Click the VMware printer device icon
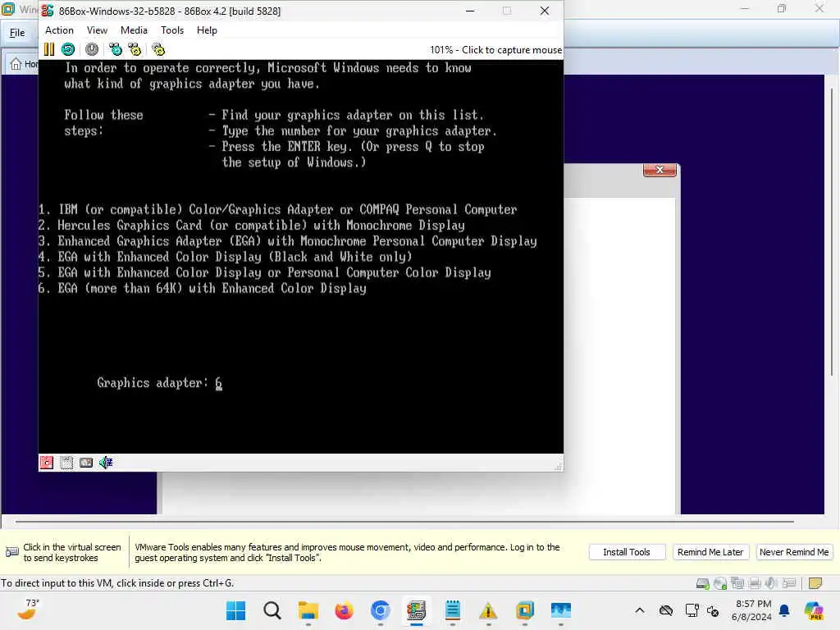This screenshot has width=840, height=630. tap(755, 583)
